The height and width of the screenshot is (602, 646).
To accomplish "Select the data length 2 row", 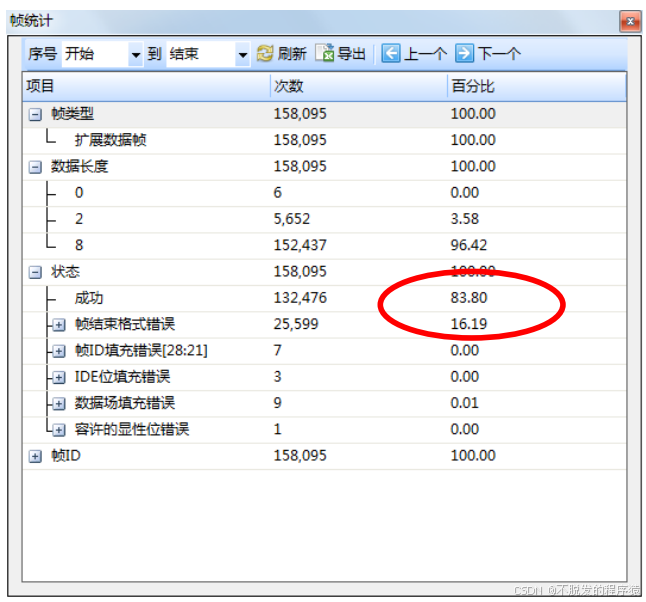I will click(325, 219).
